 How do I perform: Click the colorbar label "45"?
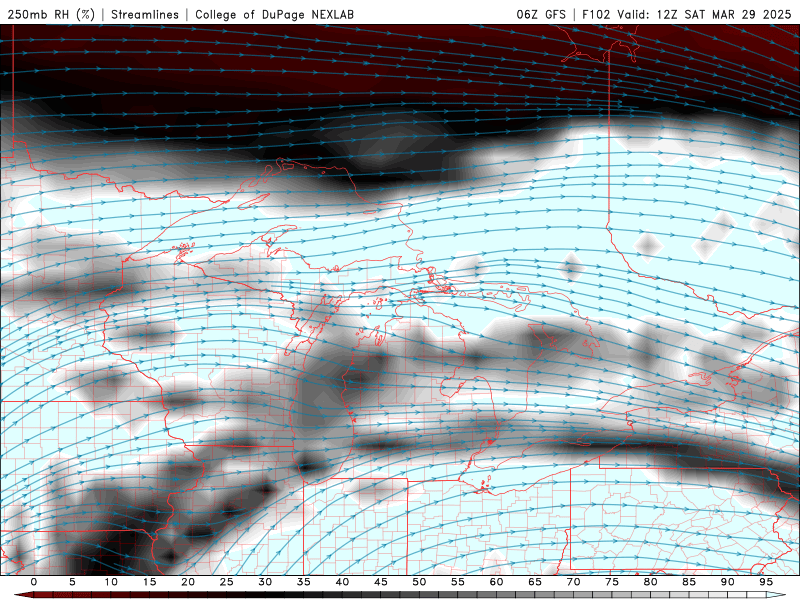point(381,582)
